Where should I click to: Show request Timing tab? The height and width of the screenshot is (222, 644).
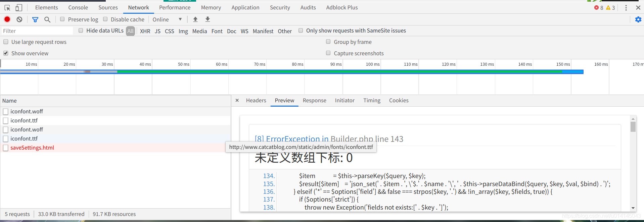point(372,100)
